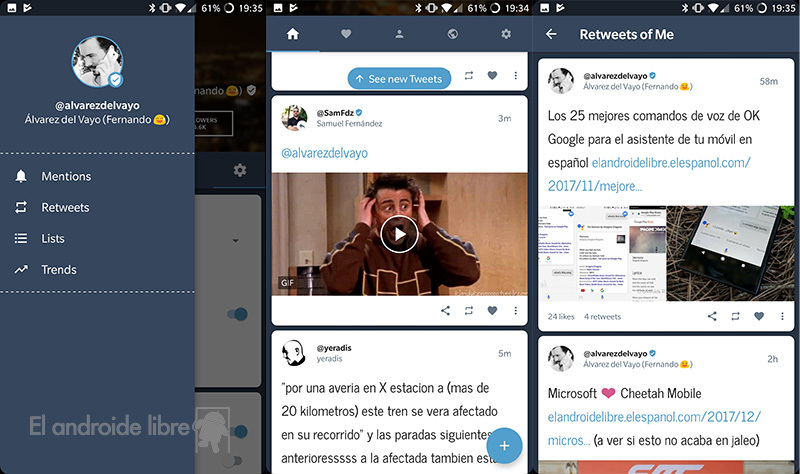800x474 pixels.
Task: Like the tweet beside See new Tweets
Action: pos(492,76)
